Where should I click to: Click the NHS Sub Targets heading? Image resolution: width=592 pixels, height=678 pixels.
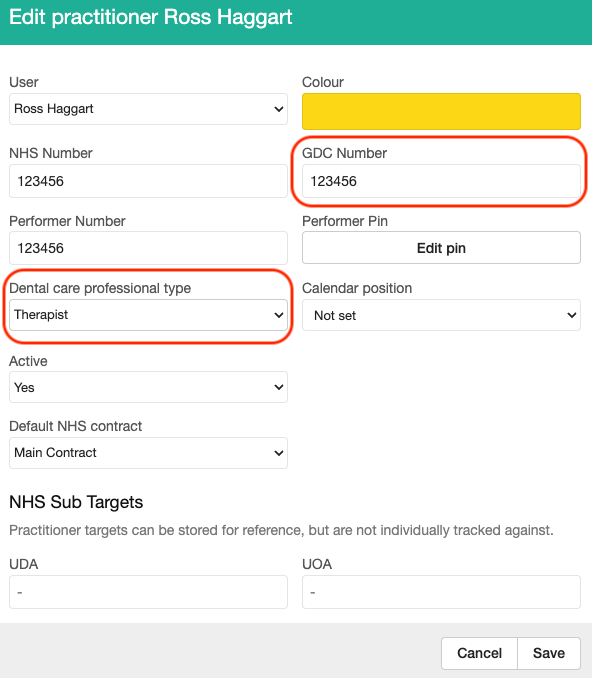[x=76, y=502]
